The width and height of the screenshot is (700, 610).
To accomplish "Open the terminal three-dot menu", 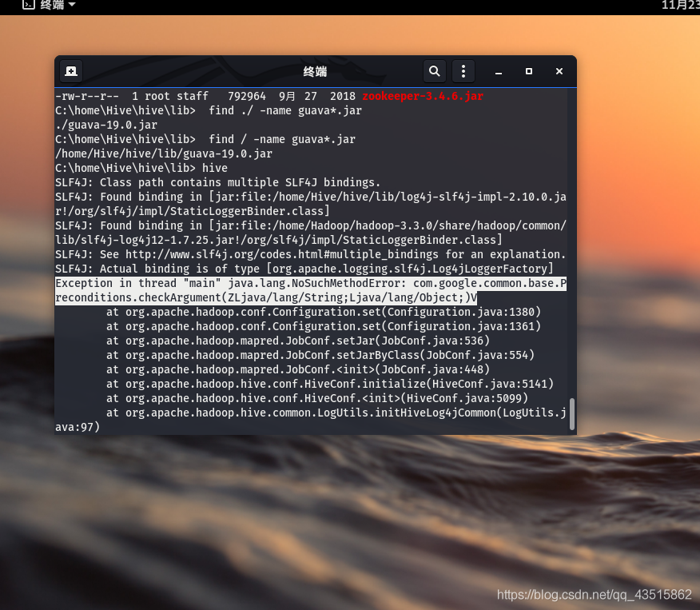I will (x=463, y=71).
